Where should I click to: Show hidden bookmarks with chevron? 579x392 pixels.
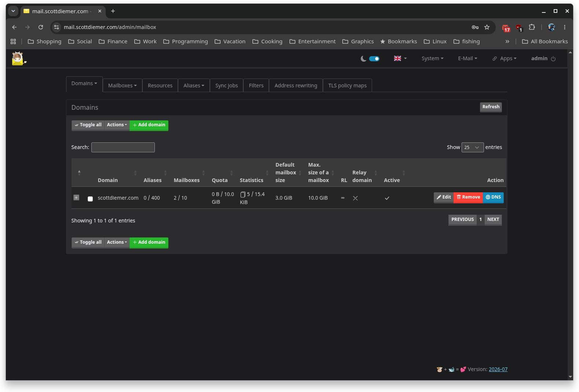click(507, 41)
